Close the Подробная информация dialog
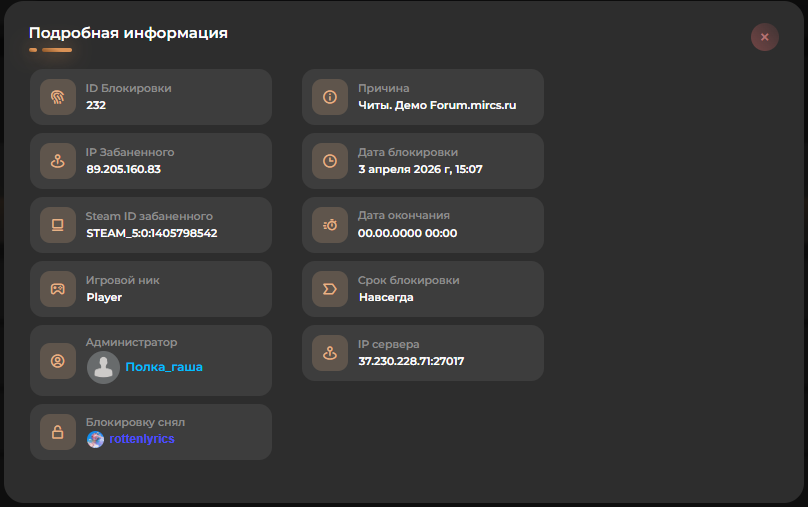 click(x=764, y=37)
